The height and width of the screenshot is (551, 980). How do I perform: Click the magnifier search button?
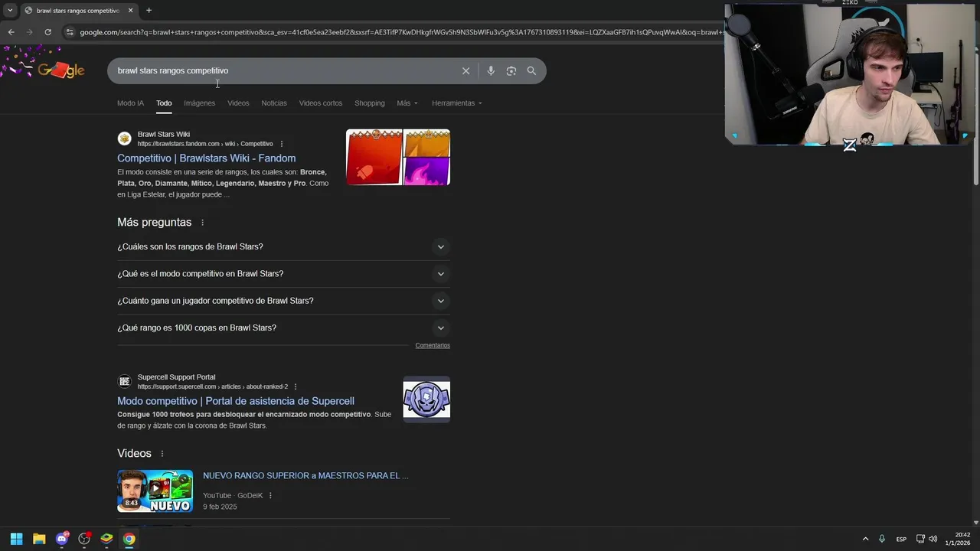[531, 70]
